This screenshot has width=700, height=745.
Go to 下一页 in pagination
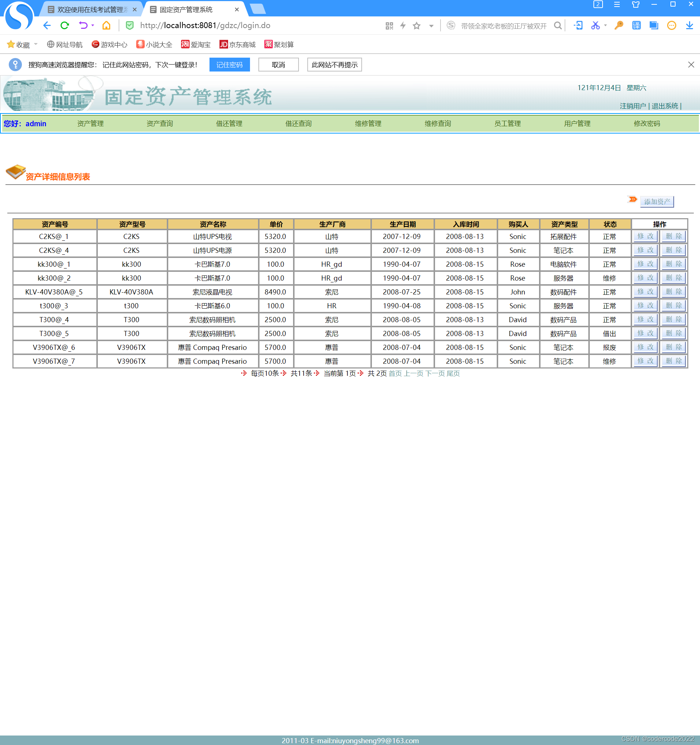(435, 374)
